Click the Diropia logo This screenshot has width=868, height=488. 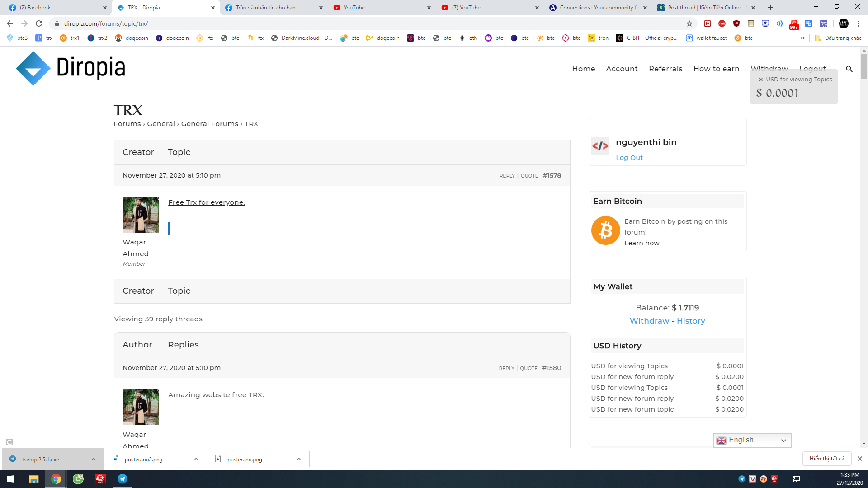click(71, 68)
